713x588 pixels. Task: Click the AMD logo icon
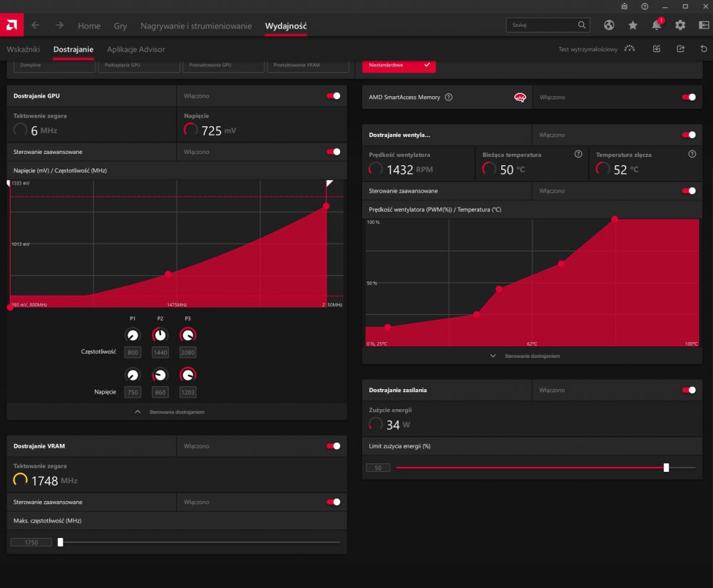[x=11, y=25]
